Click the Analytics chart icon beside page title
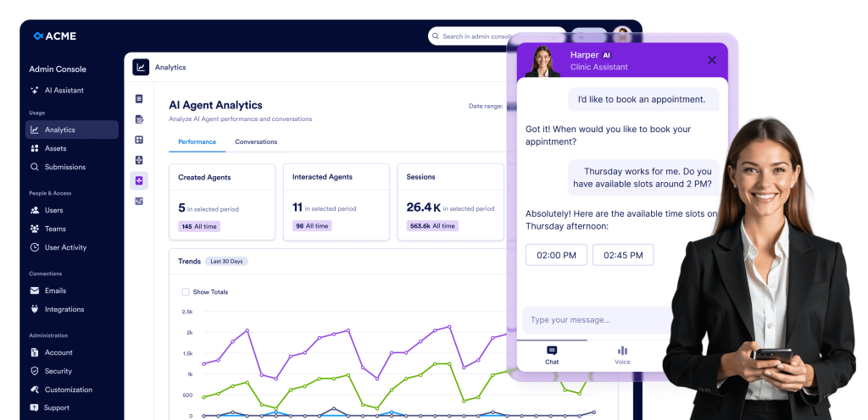This screenshot has width=868, height=420. coord(141,67)
